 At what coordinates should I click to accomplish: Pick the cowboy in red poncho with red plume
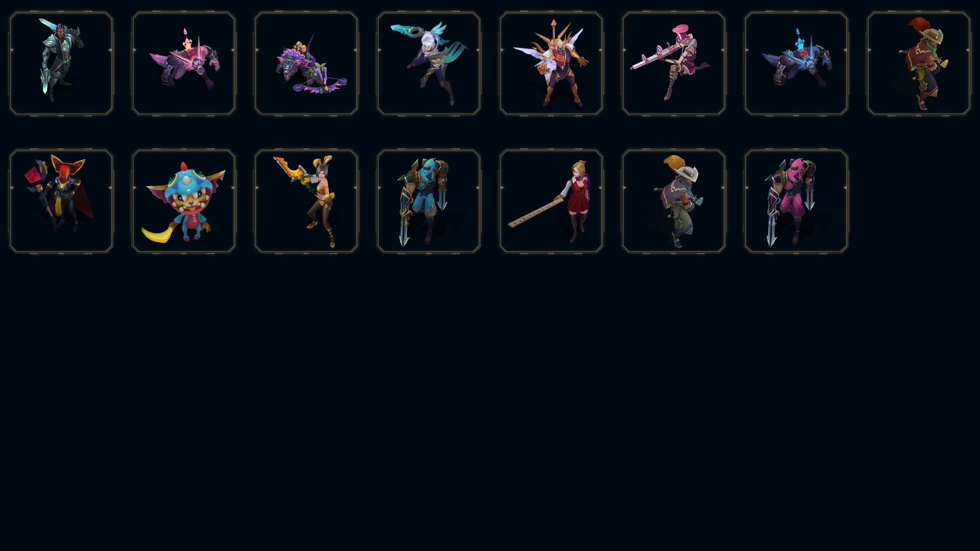click(x=919, y=64)
